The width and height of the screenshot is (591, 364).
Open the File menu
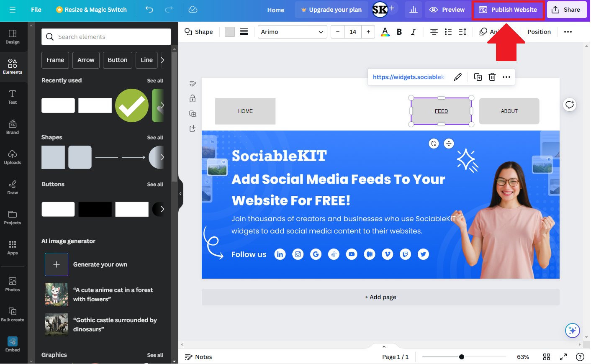point(36,10)
